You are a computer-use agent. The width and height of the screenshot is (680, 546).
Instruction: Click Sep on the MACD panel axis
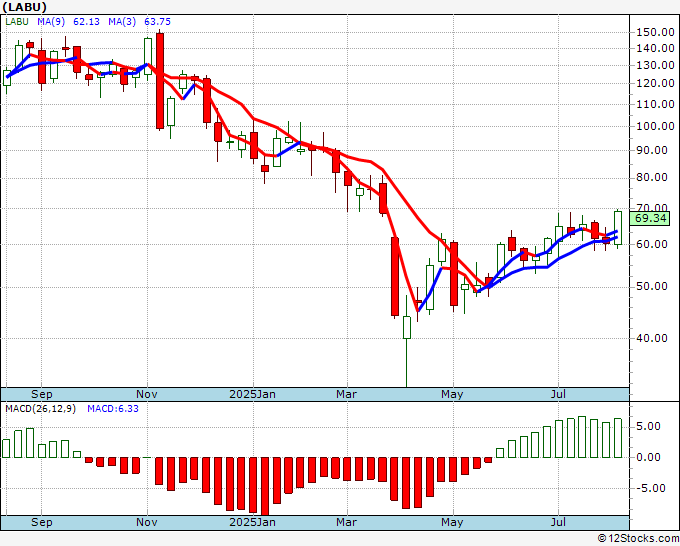[42, 522]
